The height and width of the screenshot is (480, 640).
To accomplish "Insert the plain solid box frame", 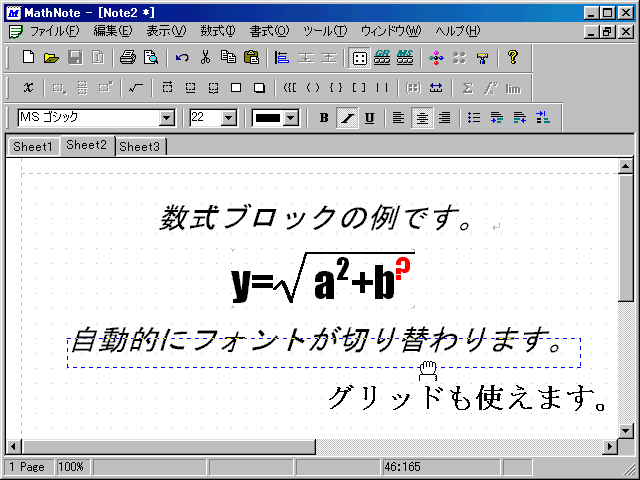I will pos(236,88).
